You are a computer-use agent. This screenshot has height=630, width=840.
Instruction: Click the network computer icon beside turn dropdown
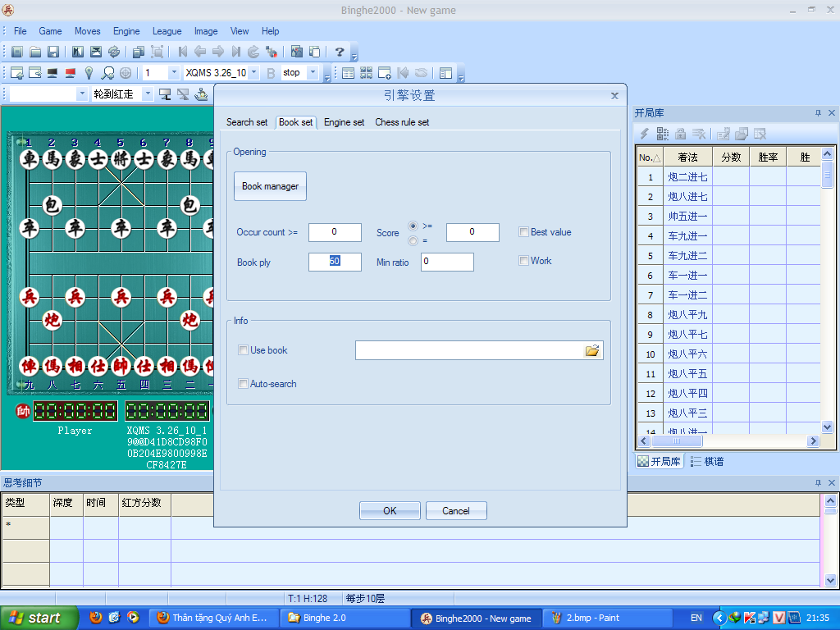click(165, 95)
